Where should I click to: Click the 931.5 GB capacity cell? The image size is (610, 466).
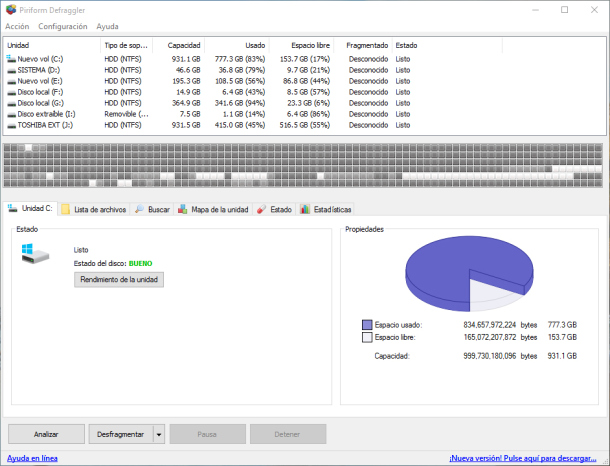pos(186,125)
